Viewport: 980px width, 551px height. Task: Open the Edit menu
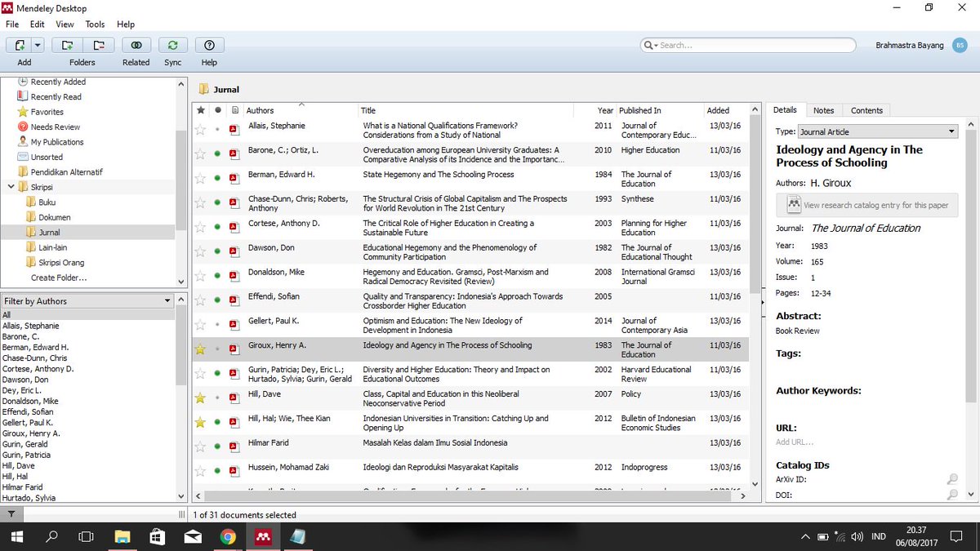pyautogui.click(x=38, y=24)
